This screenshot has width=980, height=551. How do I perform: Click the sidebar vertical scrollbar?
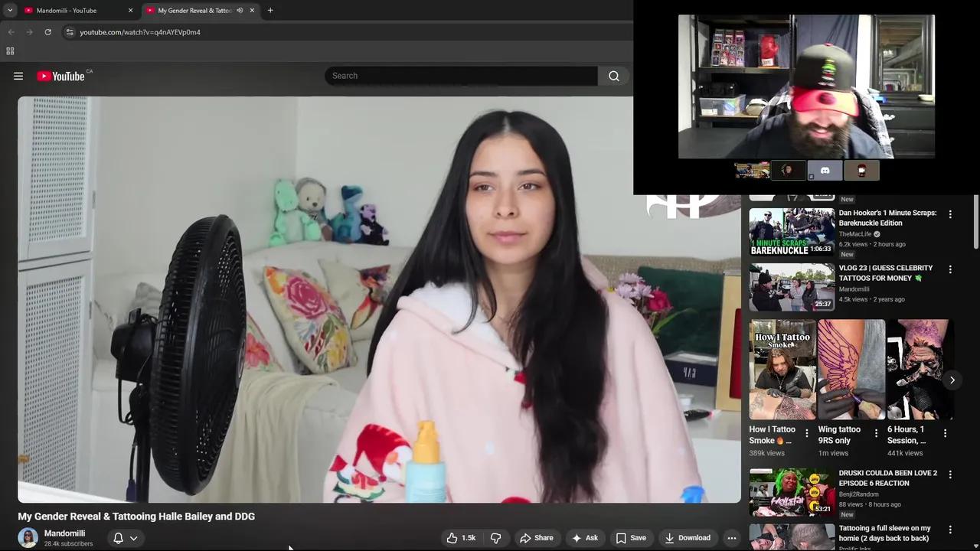click(x=975, y=222)
